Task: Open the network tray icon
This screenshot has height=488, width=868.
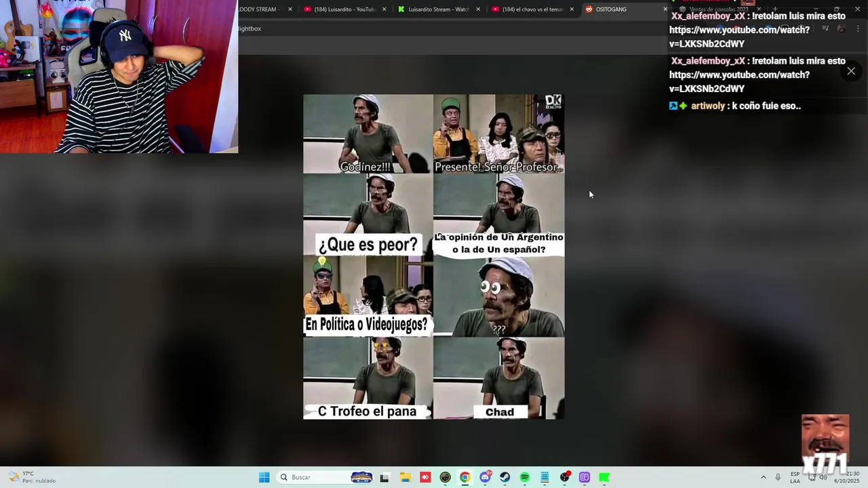Action: point(812,477)
